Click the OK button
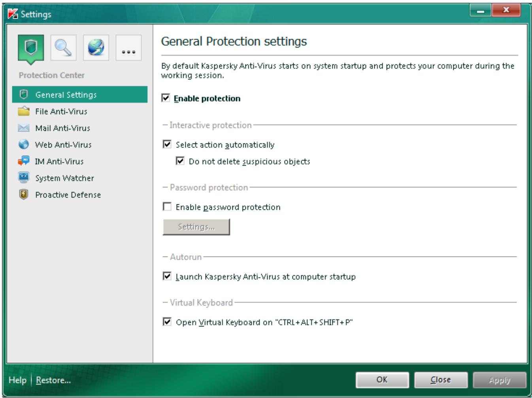This screenshot has width=532, height=398. [382, 380]
